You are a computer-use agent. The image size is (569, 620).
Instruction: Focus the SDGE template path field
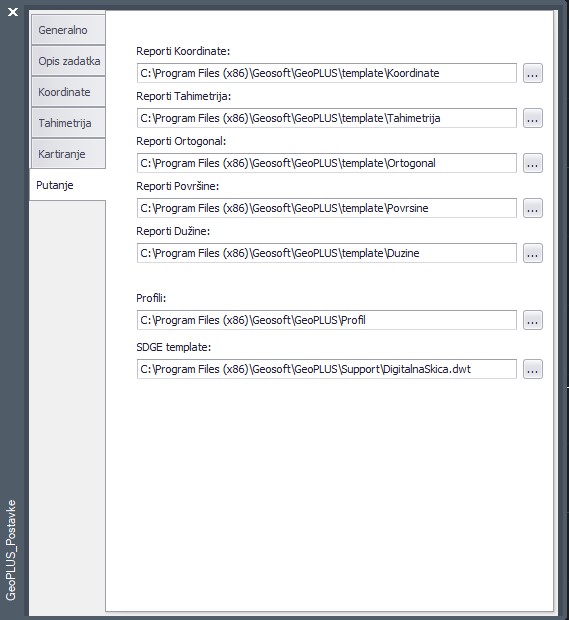pos(327,369)
